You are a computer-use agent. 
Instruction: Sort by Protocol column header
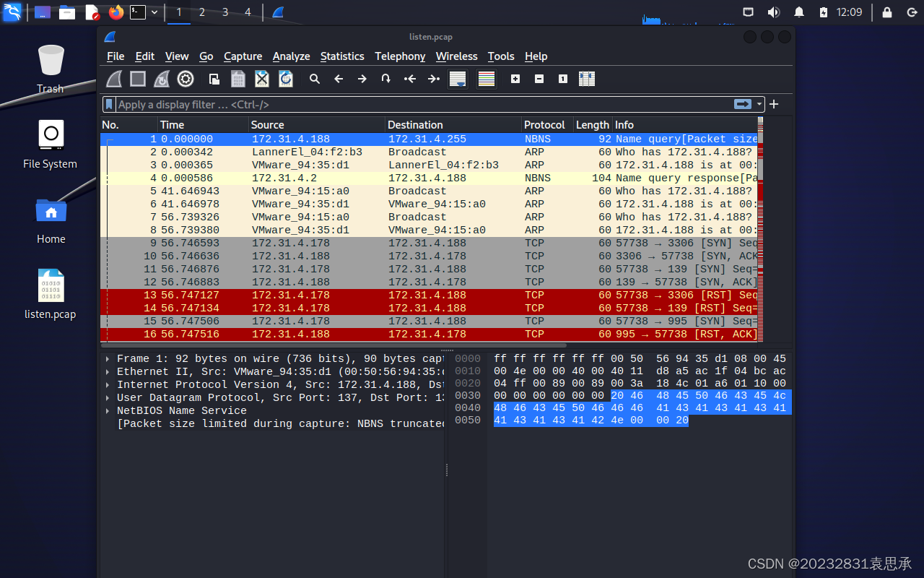[x=547, y=125]
